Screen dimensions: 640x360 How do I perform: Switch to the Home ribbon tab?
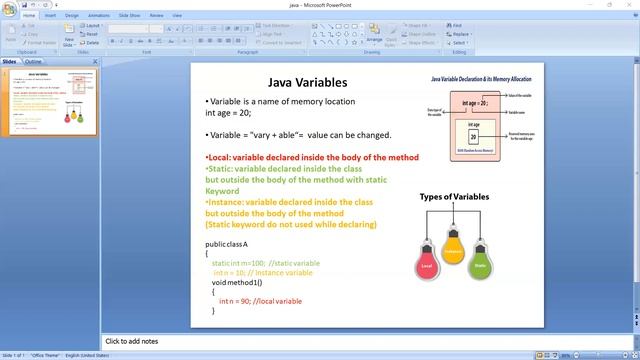click(x=29, y=16)
